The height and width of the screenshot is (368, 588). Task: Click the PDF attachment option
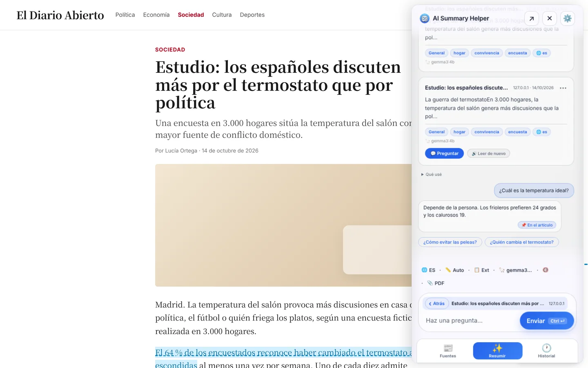(x=436, y=283)
